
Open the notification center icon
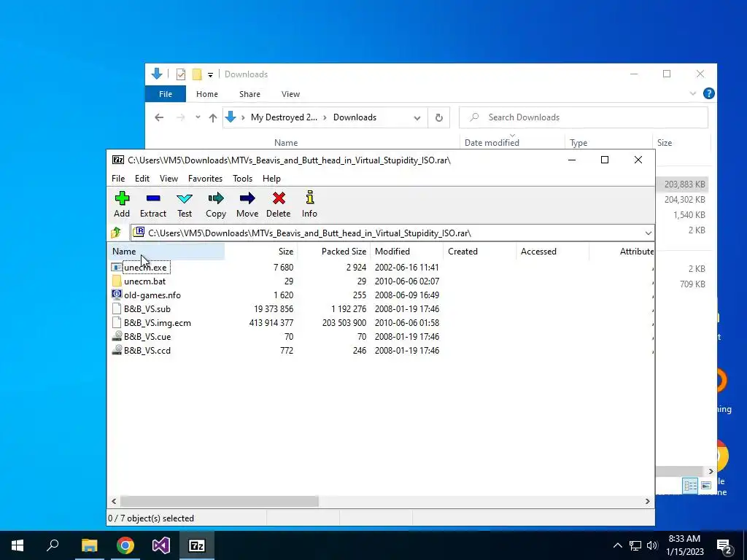pyautogui.click(x=724, y=546)
